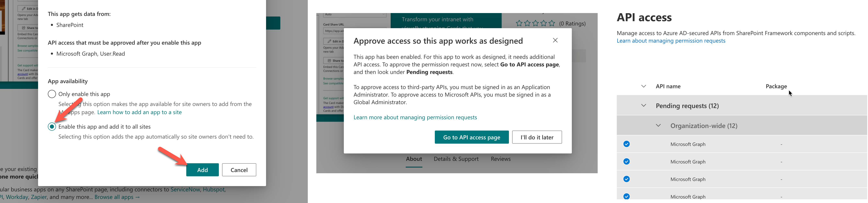Image resolution: width=868 pixels, height=203 pixels.
Task: Open 'Browse samples' link behind the App availability dialog
Action: 28,46
